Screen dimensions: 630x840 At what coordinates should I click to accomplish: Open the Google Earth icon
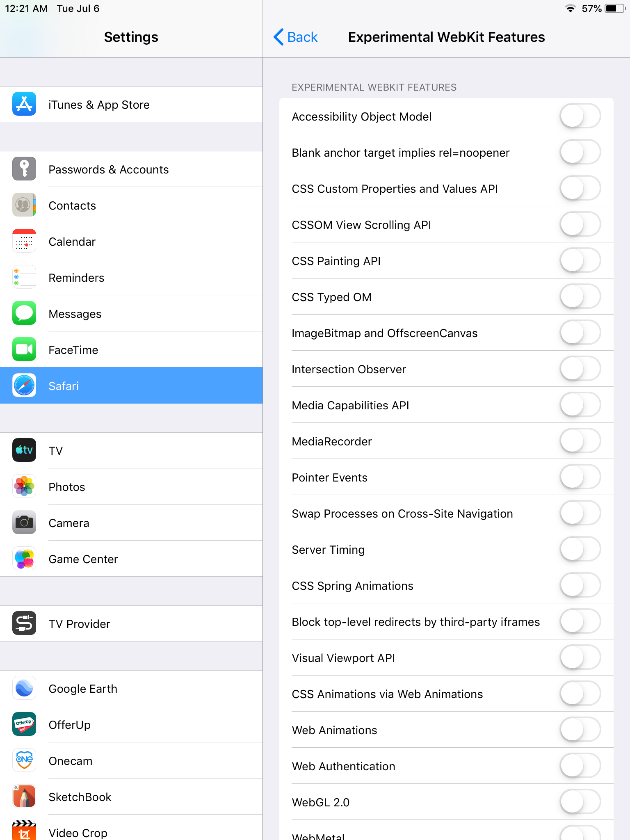(24, 688)
